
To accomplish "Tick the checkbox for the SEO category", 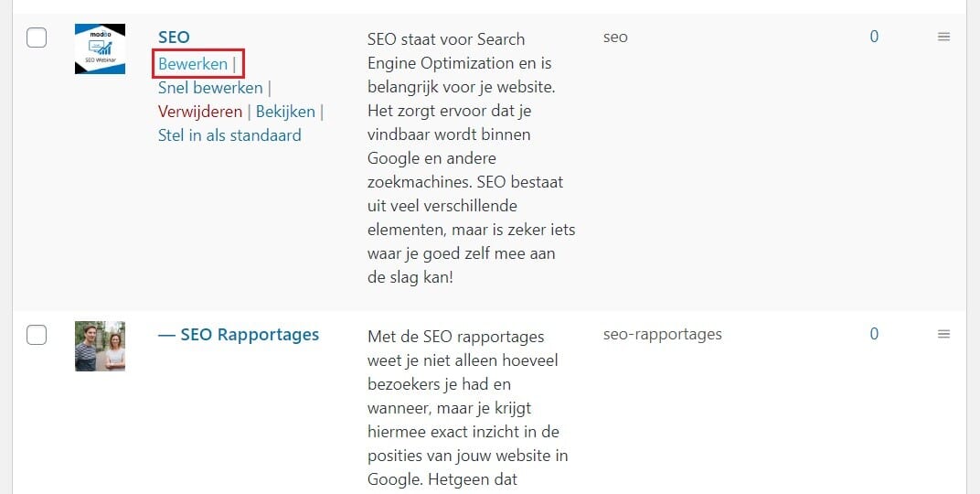I will coord(37,38).
